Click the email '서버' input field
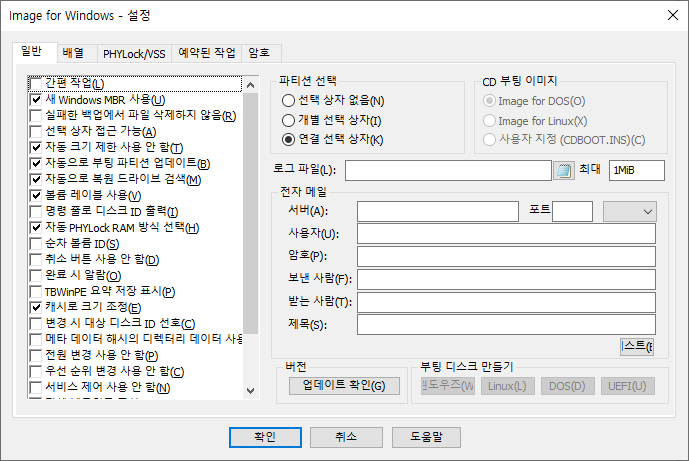The height and width of the screenshot is (461, 689). [439, 211]
